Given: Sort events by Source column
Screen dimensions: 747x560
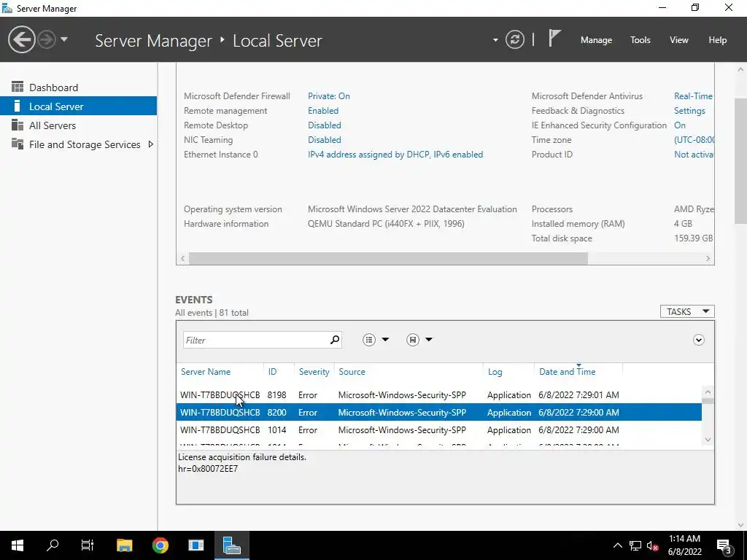Looking at the screenshot, I should [352, 372].
